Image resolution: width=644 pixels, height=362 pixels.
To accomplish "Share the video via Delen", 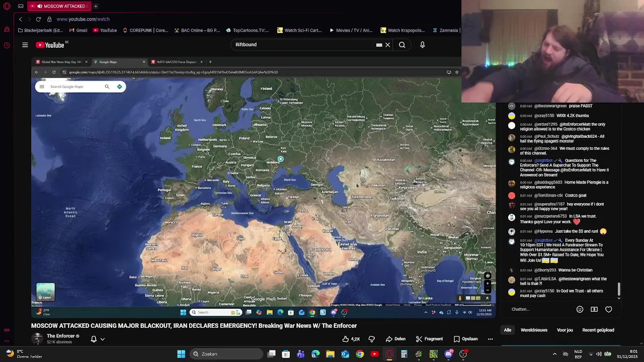I will pos(395,339).
